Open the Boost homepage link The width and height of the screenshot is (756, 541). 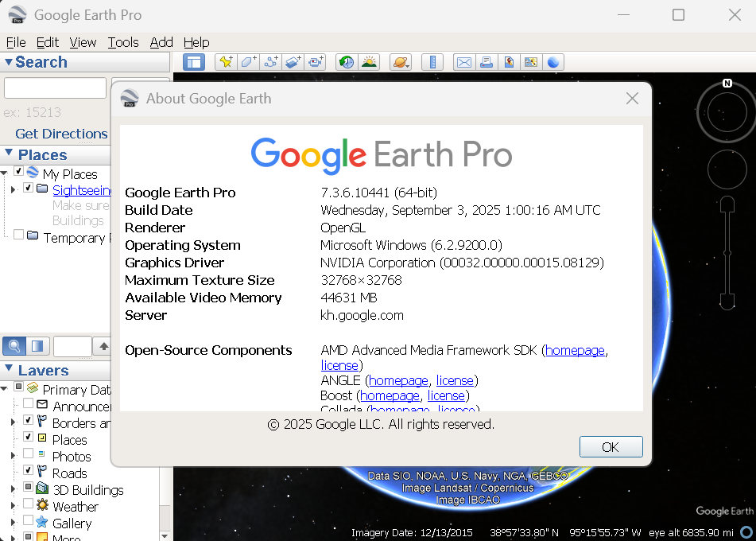(x=390, y=395)
